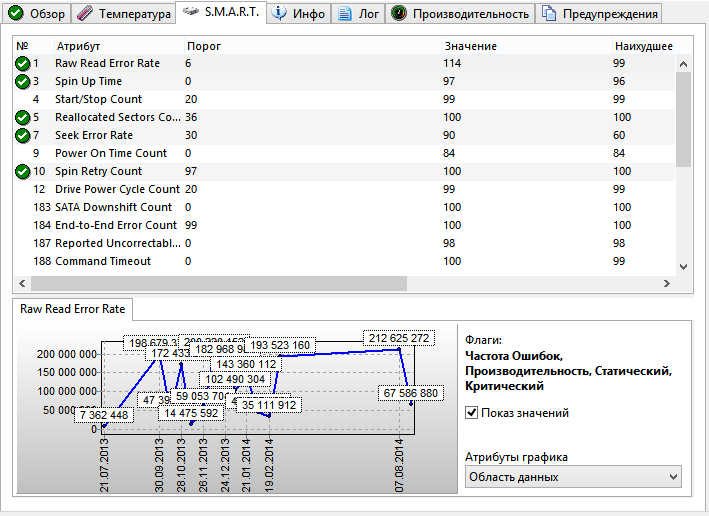Click the attribute list scroll up arrow
The image size is (709, 516).
(683, 64)
